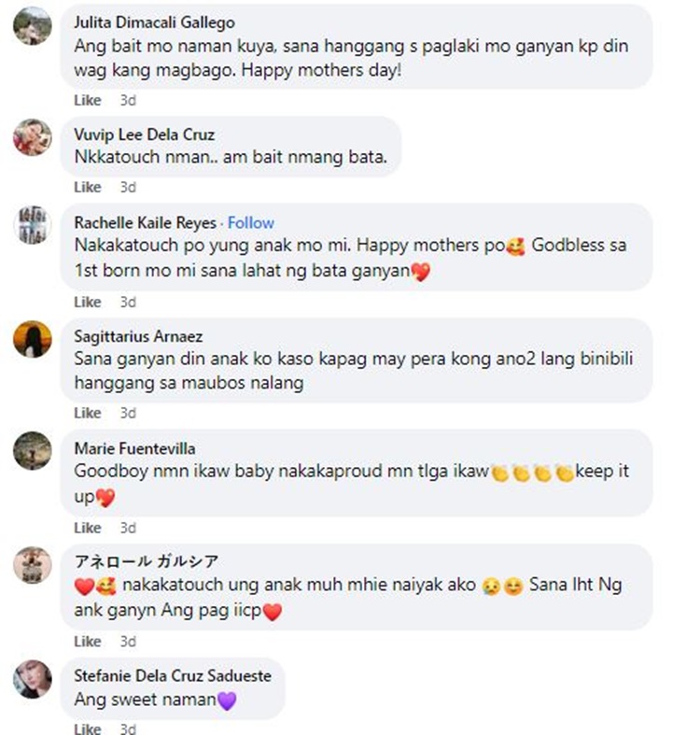Open Marie Fuentevilla's name link
Viewport: 700px width, 735px height.
point(134,448)
